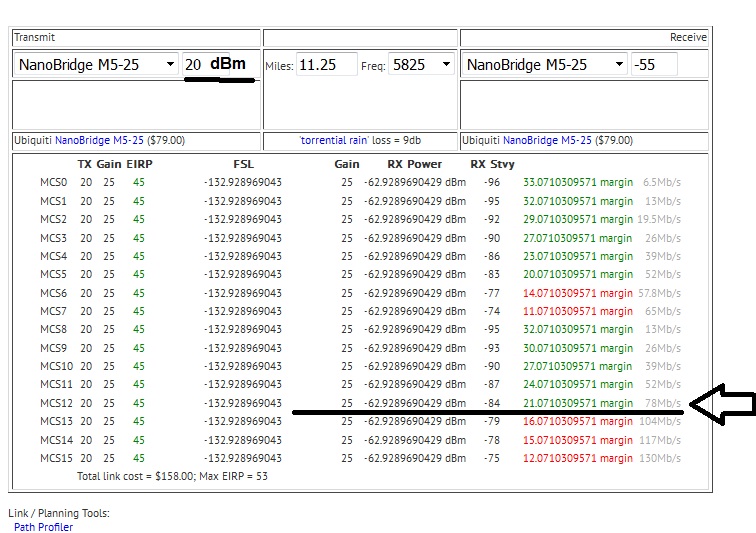Screen dimensions: 756x533
Task: Click the empty Receive notes box
Action: (584, 105)
